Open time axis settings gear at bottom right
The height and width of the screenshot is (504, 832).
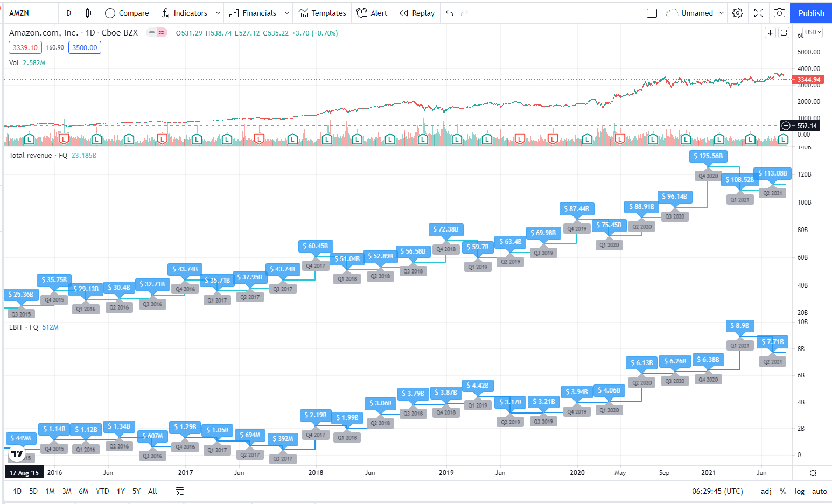coord(813,473)
